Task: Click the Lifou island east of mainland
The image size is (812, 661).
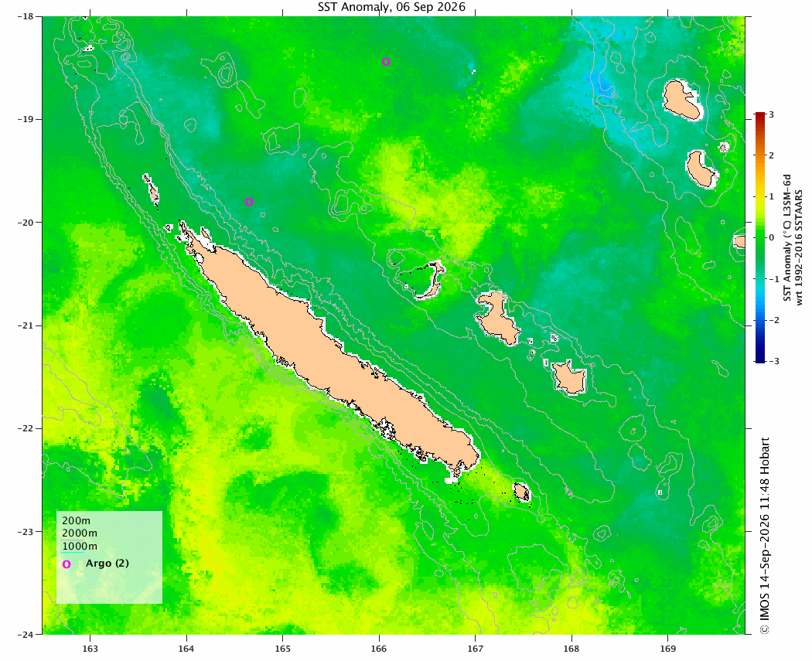Action: click(x=496, y=317)
